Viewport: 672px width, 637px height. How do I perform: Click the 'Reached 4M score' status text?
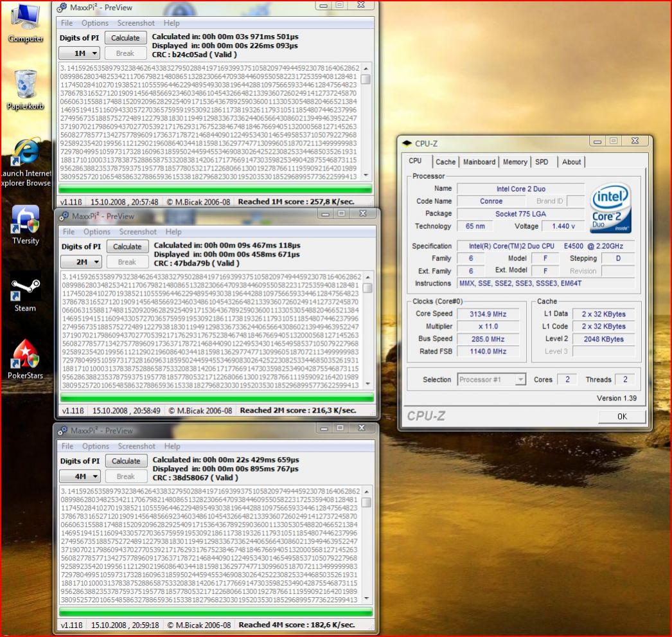297,625
